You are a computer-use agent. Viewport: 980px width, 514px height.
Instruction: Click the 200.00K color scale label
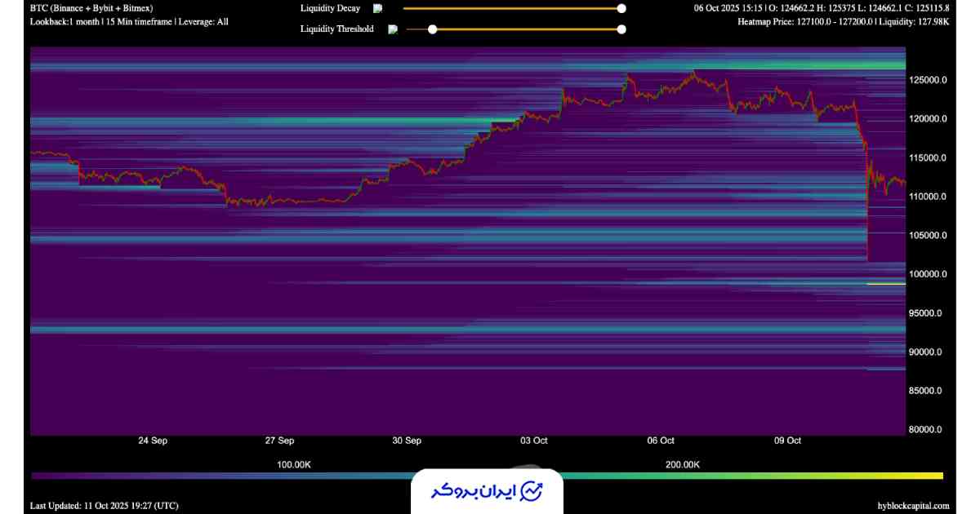[x=683, y=464]
